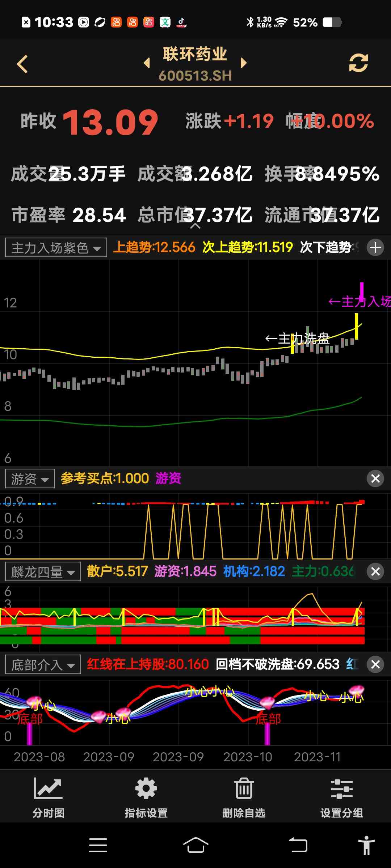Switch to next stock with right triangle
Viewport: 391px width, 868px height.
[x=244, y=63]
